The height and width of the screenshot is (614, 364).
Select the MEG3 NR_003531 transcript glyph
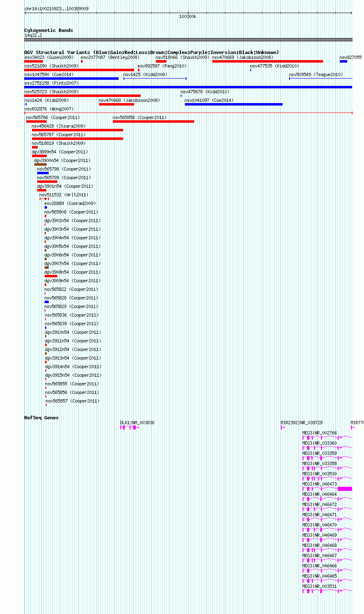[x=327, y=591]
